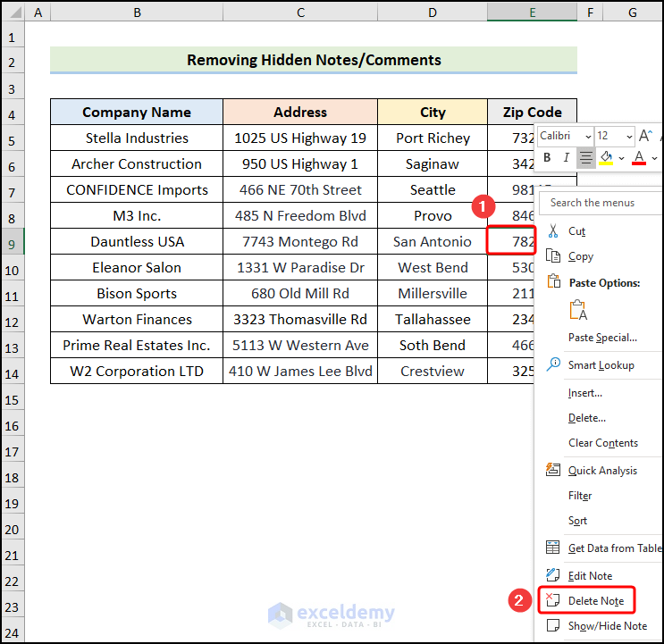Choose the Keep Text Only paste icon

tap(578, 310)
